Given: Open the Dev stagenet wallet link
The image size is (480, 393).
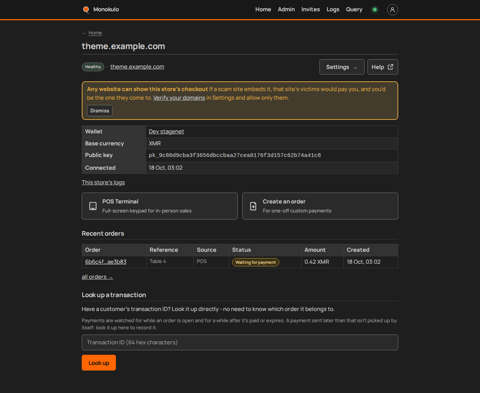Looking at the screenshot, I should tap(166, 131).
